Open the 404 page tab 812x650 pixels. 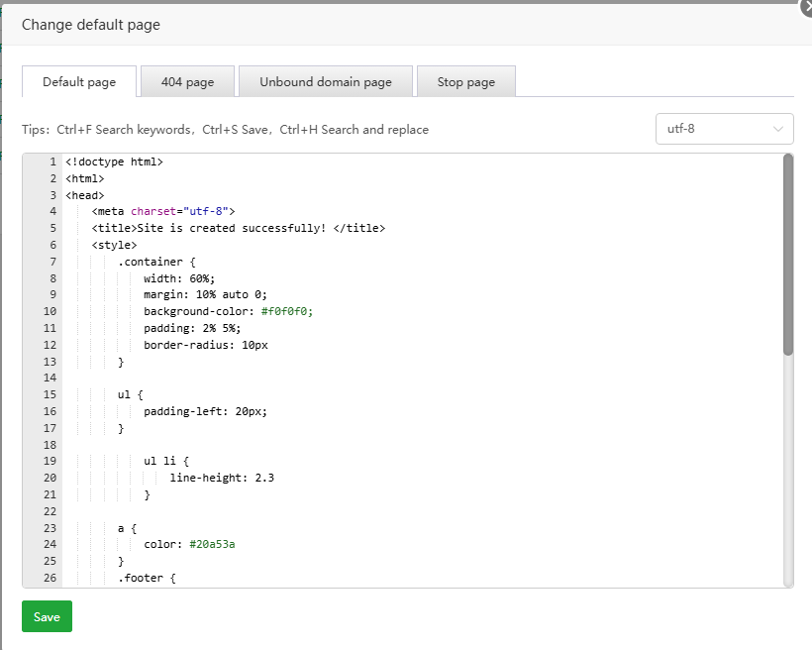pos(187,82)
